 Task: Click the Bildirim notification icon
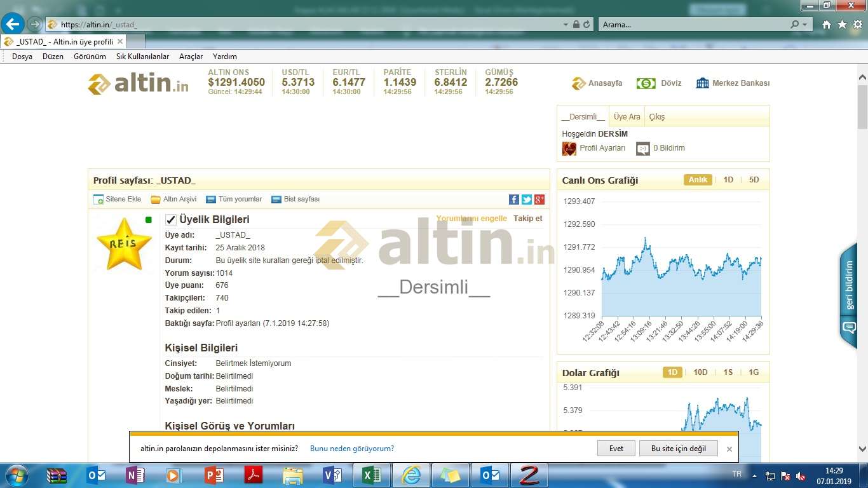(643, 148)
